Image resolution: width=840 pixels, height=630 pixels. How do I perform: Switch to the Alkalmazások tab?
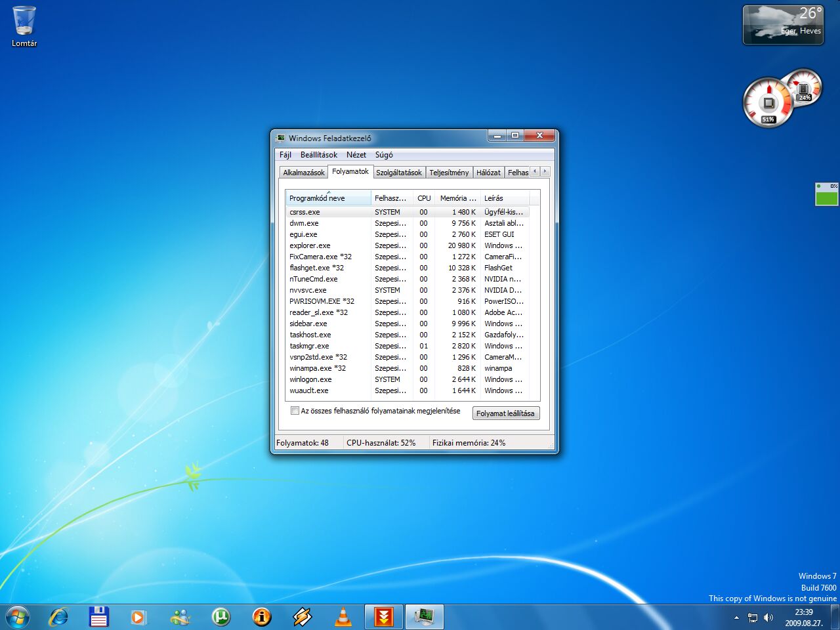(x=304, y=173)
